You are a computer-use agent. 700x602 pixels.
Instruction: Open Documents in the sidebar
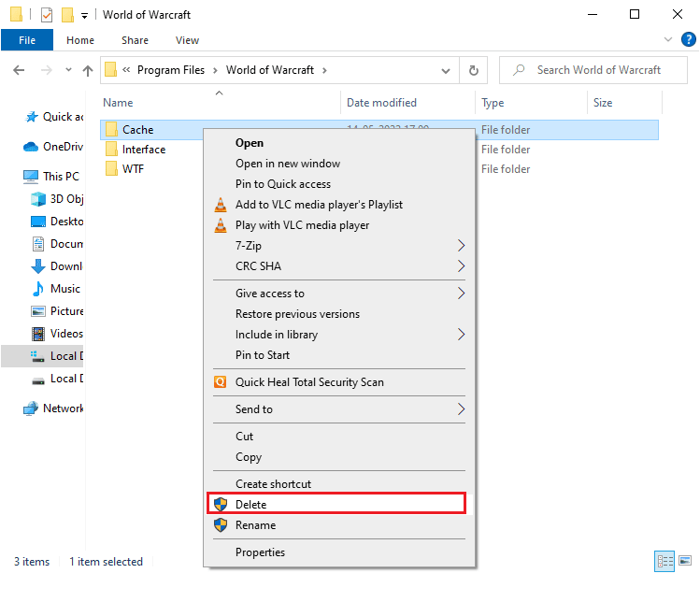point(57,244)
